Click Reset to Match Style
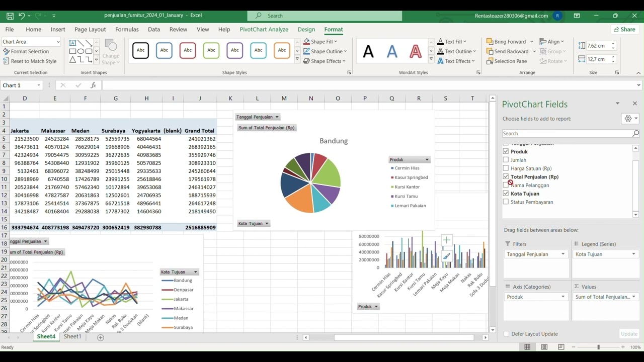The height and width of the screenshot is (362, 644). point(30,61)
